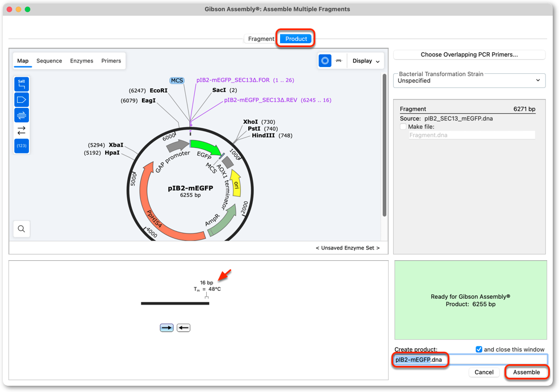This screenshot has height=392, width=559.
Task: Select the gray GAP promoter arrow
Action: [178, 145]
